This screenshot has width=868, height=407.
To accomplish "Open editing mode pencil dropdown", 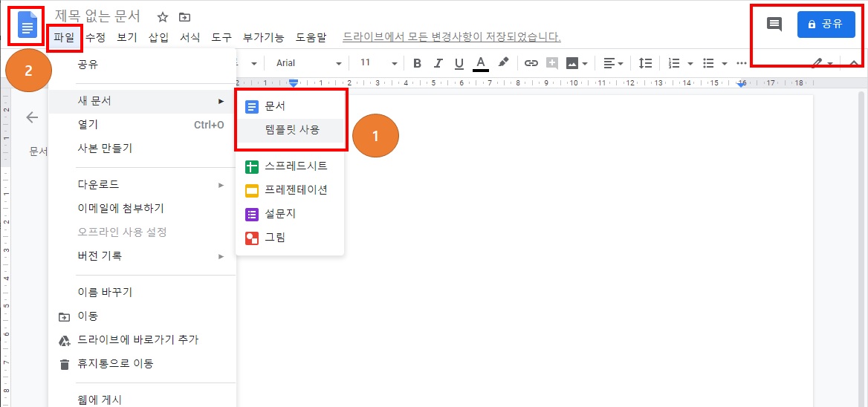I will 823,64.
